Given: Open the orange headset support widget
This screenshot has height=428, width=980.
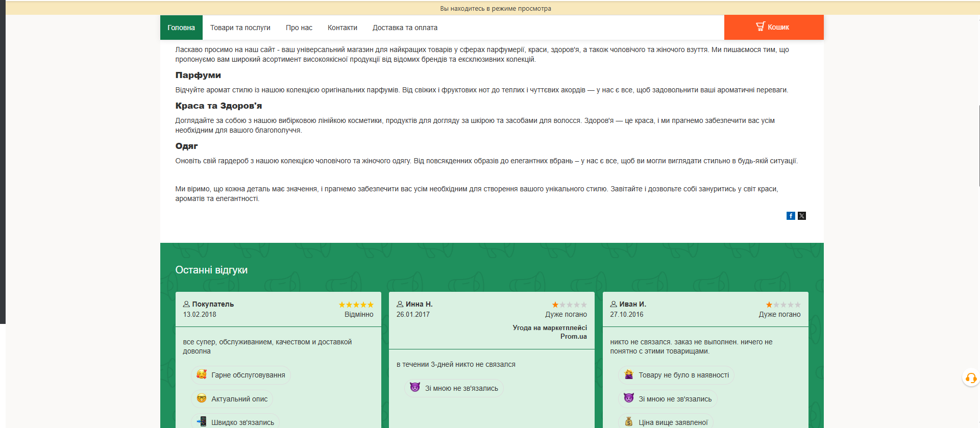Looking at the screenshot, I should (970, 378).
